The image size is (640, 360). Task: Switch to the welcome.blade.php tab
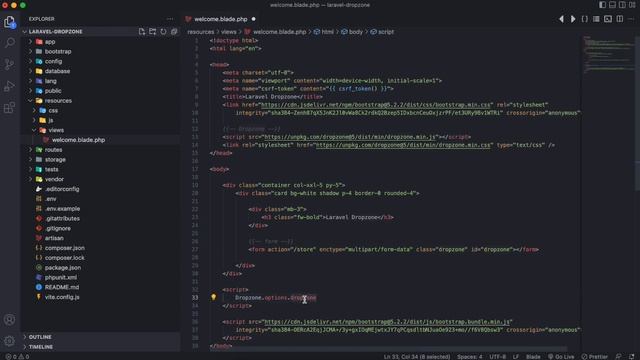pyautogui.click(x=220, y=19)
